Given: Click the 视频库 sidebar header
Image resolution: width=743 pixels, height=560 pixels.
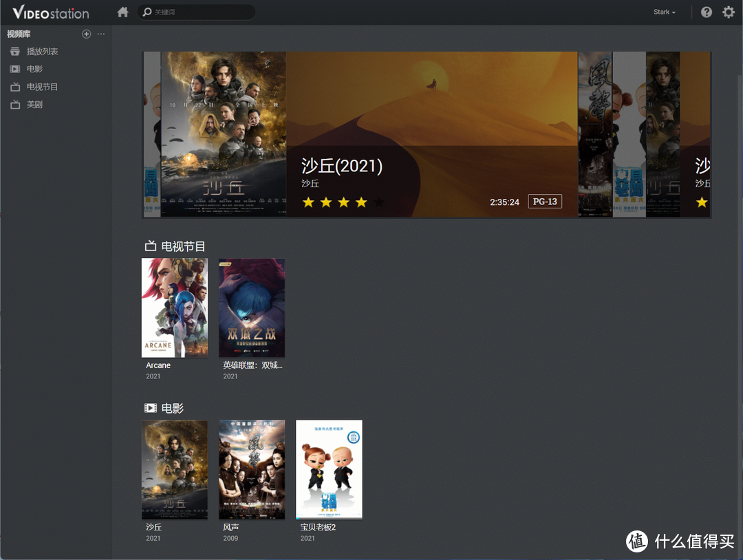Looking at the screenshot, I should [x=19, y=34].
